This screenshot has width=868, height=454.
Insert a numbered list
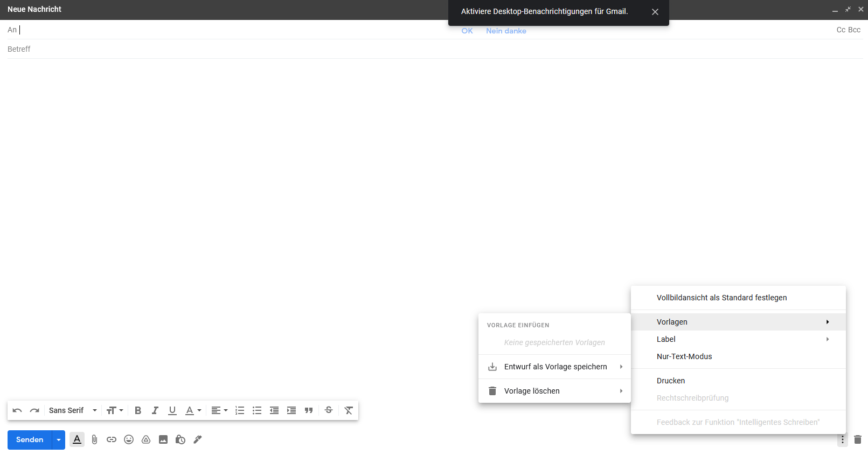[240, 410]
